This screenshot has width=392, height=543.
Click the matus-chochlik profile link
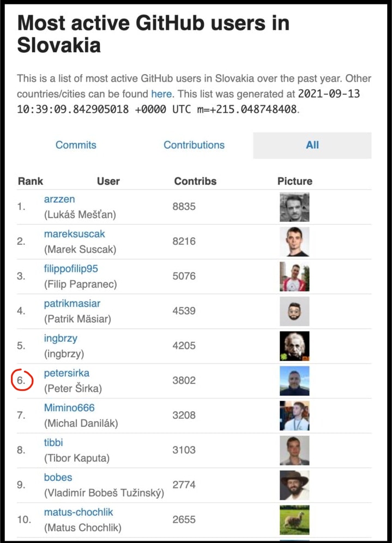click(78, 512)
